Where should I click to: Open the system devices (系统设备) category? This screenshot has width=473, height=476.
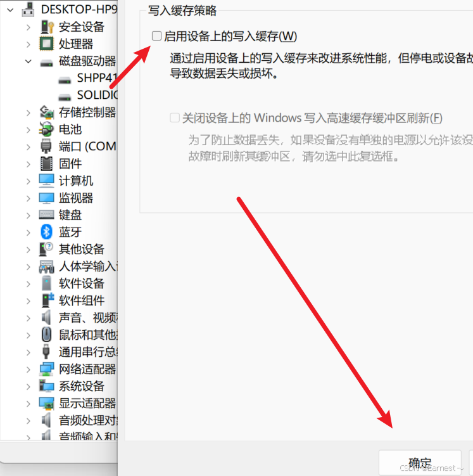coord(81,386)
